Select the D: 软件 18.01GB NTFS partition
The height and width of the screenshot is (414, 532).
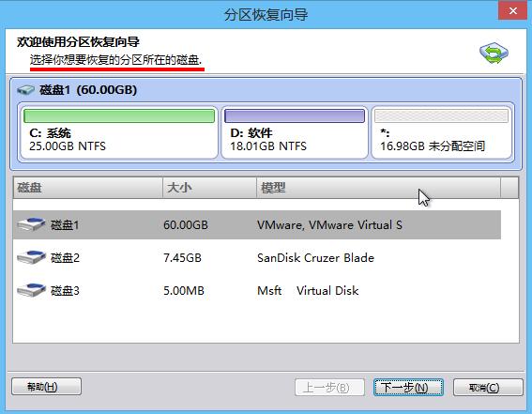[295, 132]
